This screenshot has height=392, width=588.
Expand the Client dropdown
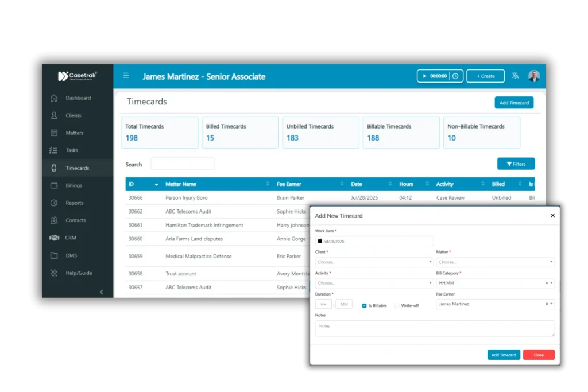point(374,262)
